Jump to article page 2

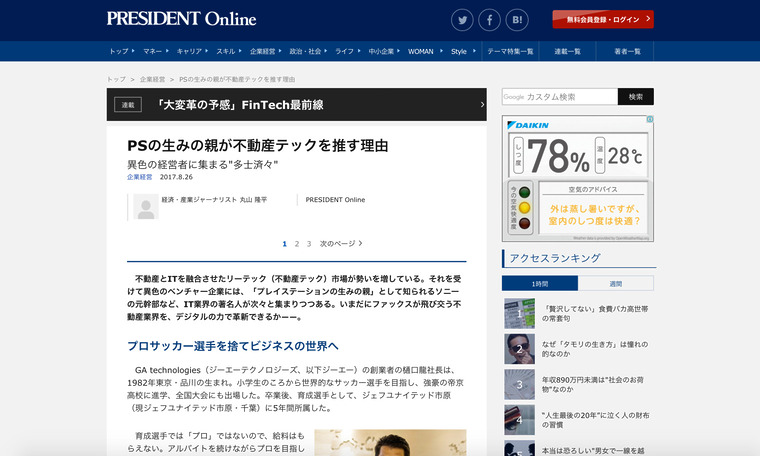click(297, 243)
